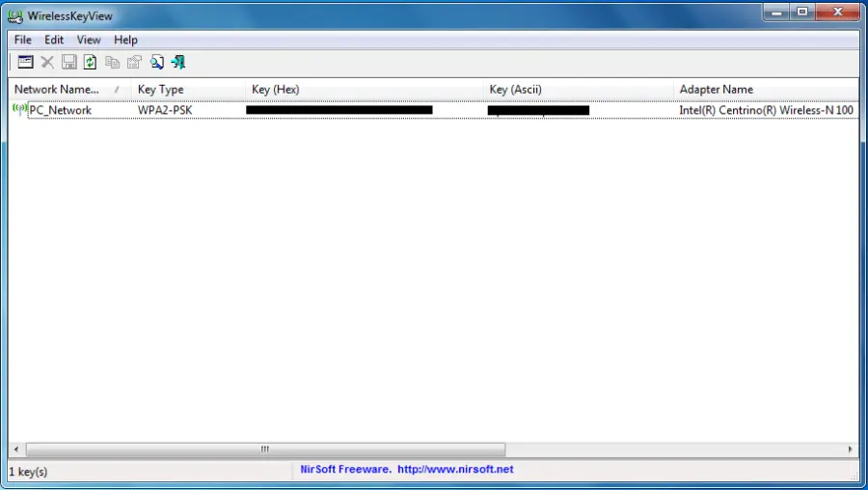Open the nirsoft.net link in status bar
868x490 pixels.
point(455,470)
